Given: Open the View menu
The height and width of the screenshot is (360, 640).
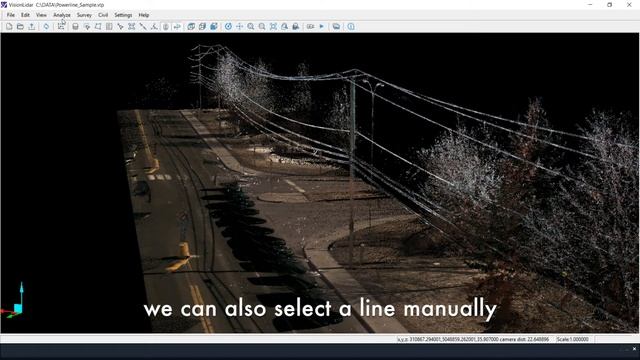Looking at the screenshot, I should tap(41, 15).
